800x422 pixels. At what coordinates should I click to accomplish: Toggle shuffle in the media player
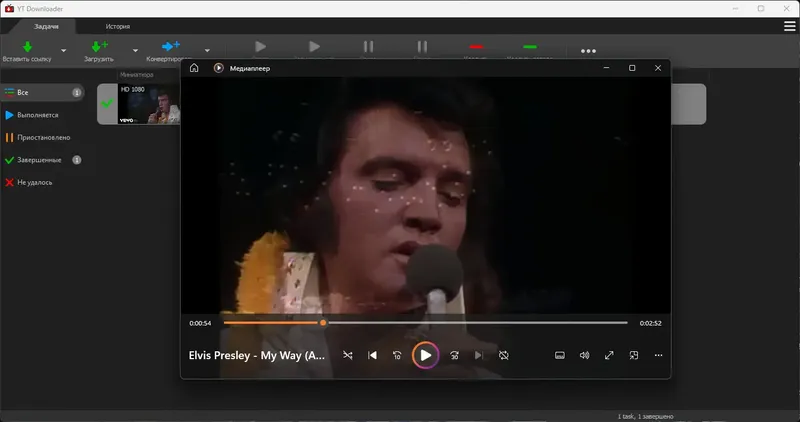347,355
